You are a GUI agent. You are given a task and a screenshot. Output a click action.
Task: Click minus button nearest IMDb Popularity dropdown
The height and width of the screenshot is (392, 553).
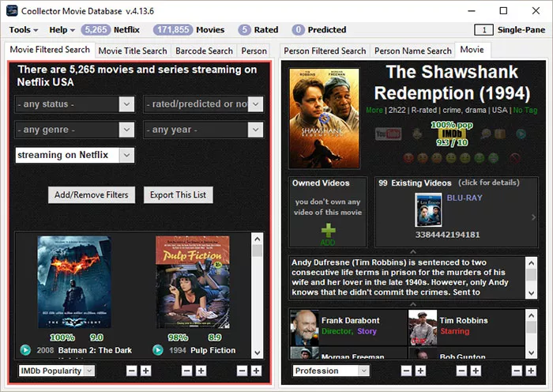click(132, 371)
